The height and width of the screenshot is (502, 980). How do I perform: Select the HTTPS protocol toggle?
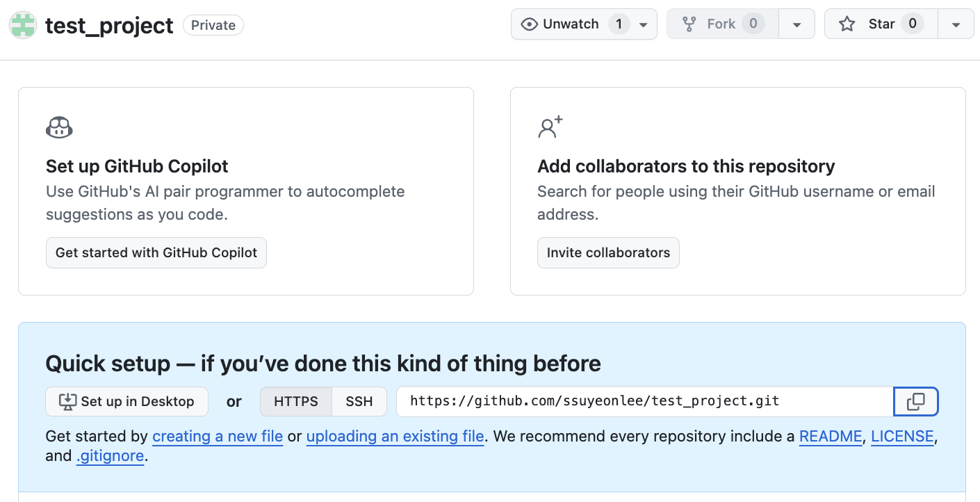coord(296,402)
